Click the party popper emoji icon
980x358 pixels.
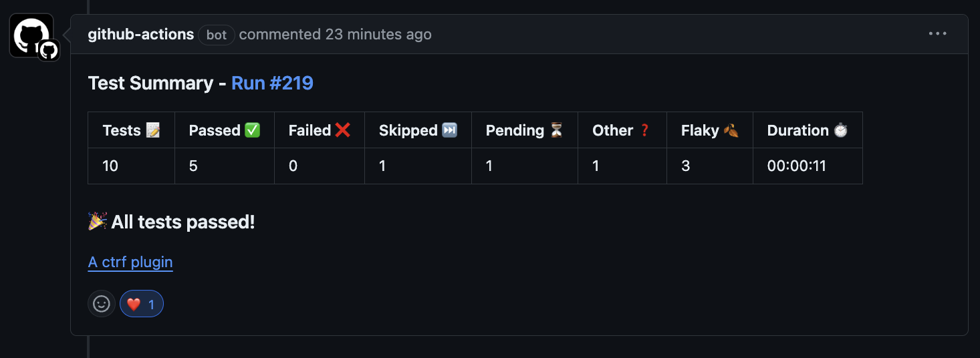pos(98,221)
